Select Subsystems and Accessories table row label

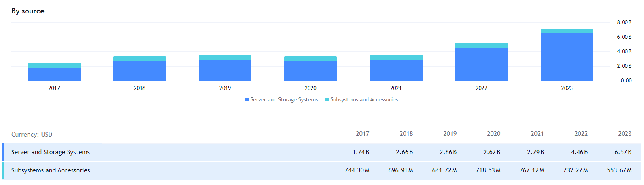[x=51, y=170]
